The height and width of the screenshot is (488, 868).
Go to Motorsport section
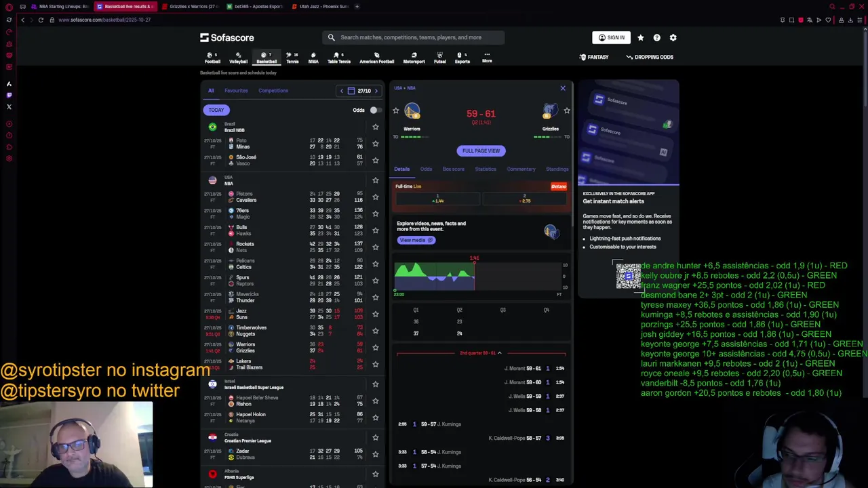pyautogui.click(x=414, y=58)
